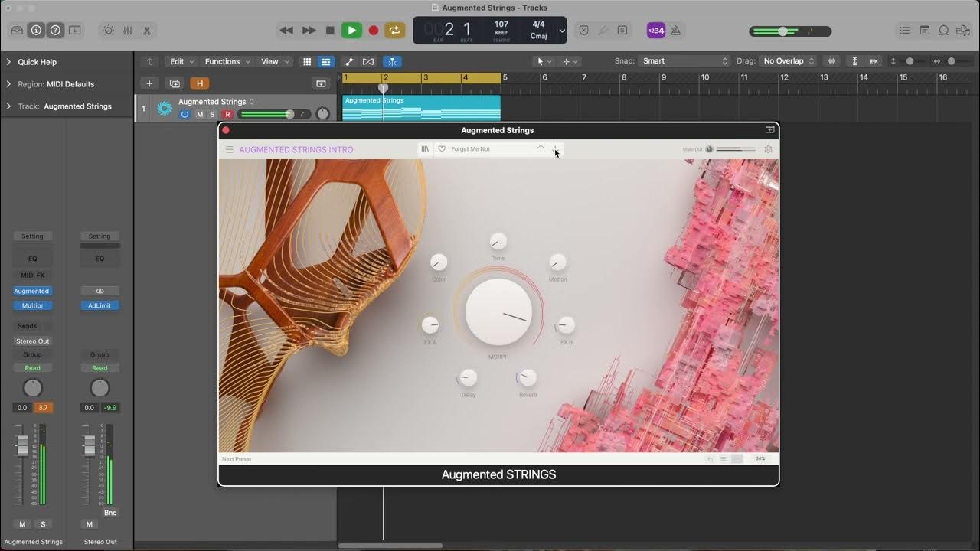This screenshot has width=980, height=551.
Task: Click the Show Automation icon
Action: [x=349, y=61]
